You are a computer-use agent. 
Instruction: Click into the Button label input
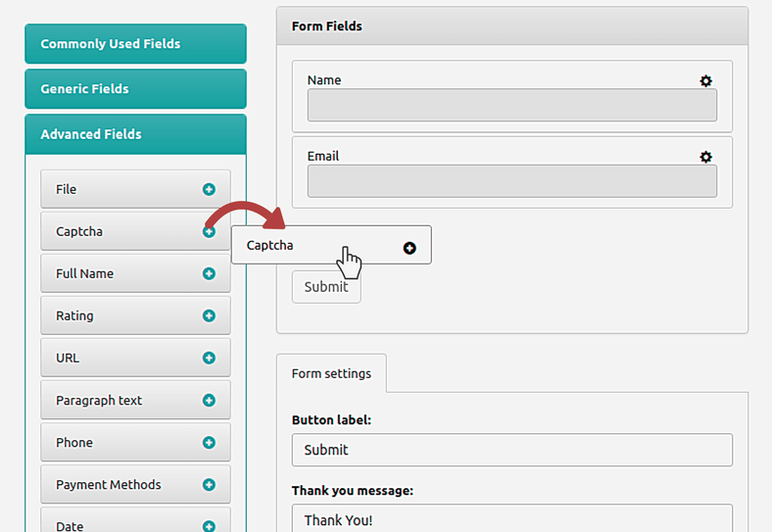[511, 450]
